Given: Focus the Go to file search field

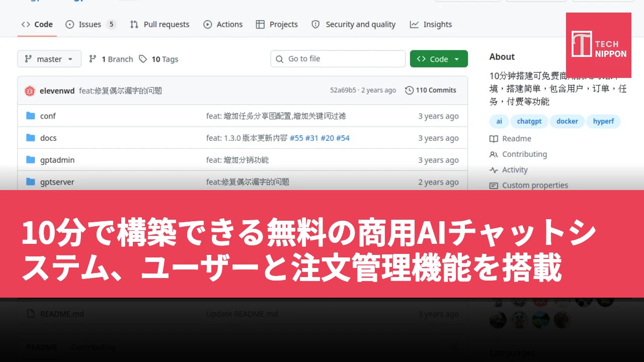Looking at the screenshot, I should coord(338,59).
